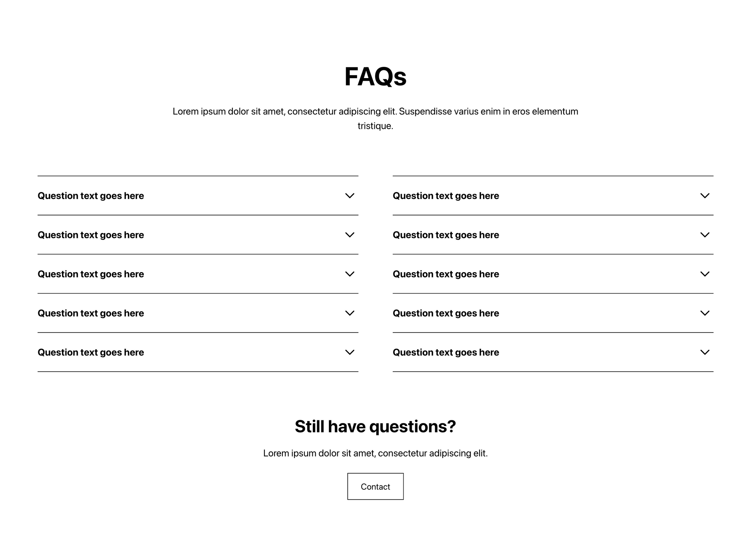This screenshot has width=751, height=560.
Task: Open the third question text in the left column
Action: tap(91, 274)
